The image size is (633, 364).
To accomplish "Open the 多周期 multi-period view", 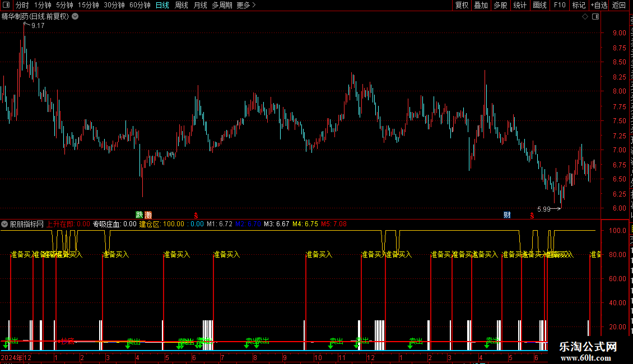I will click(222, 5).
